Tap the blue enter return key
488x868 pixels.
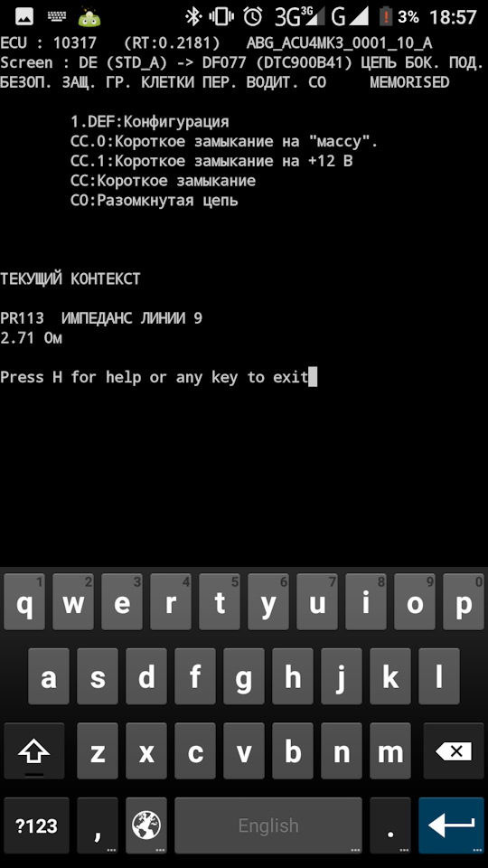point(451,826)
